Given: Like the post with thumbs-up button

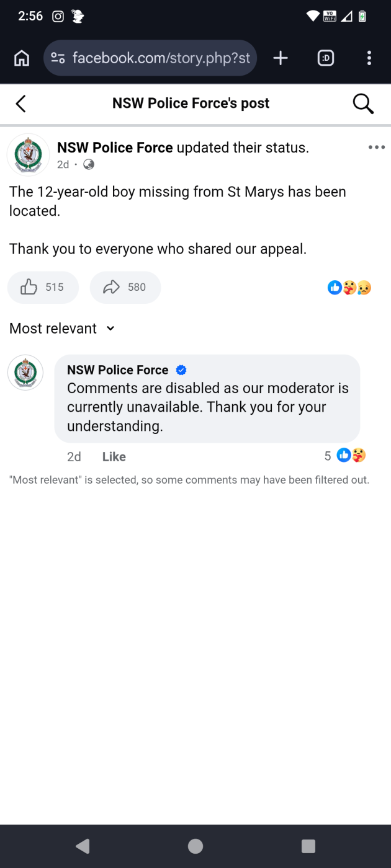Looking at the screenshot, I should (x=43, y=287).
